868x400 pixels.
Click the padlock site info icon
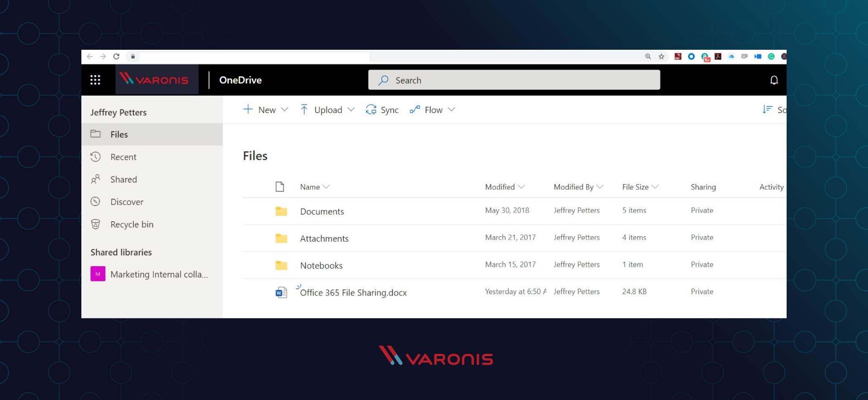coord(133,57)
